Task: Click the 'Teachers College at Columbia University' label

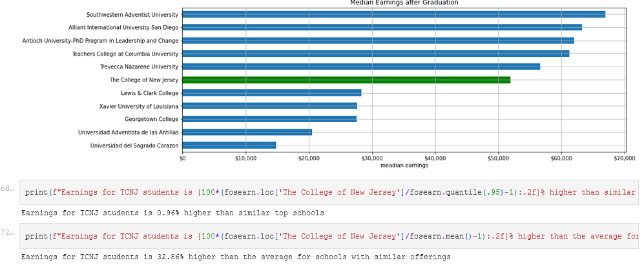Action: tap(125, 54)
